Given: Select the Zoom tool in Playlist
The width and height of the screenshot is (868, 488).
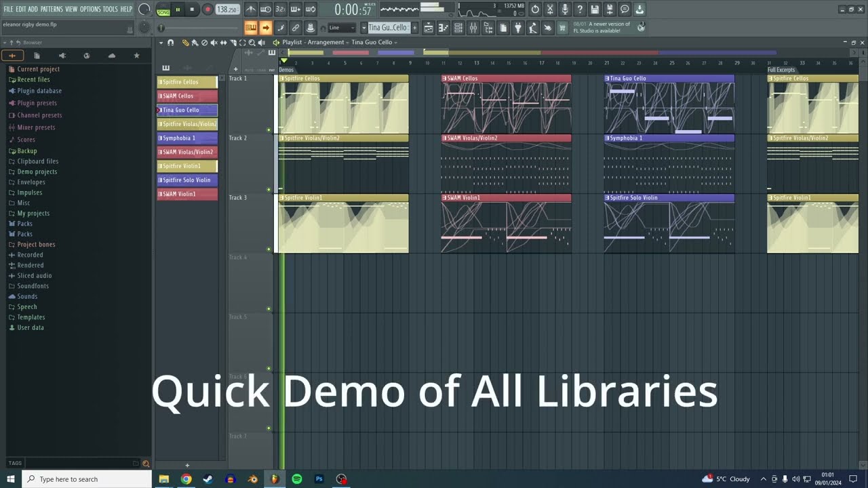Looking at the screenshot, I should point(252,43).
